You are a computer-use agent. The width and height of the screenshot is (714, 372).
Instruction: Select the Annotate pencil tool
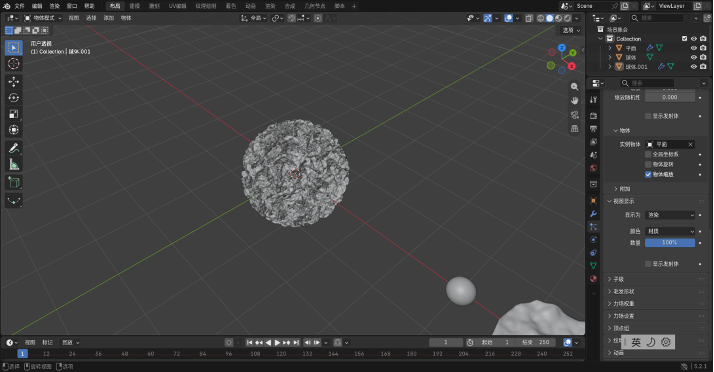pyautogui.click(x=14, y=148)
